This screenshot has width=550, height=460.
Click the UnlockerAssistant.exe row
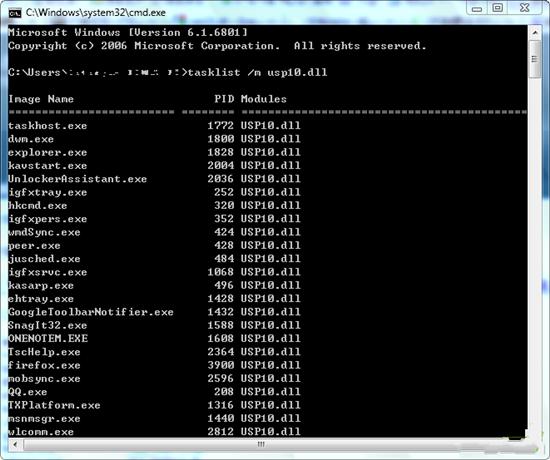coord(154,179)
